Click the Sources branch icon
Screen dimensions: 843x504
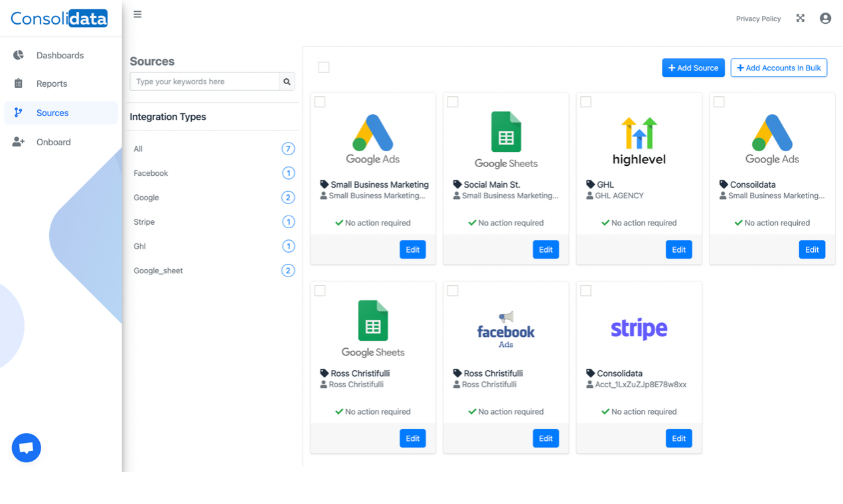click(x=19, y=113)
